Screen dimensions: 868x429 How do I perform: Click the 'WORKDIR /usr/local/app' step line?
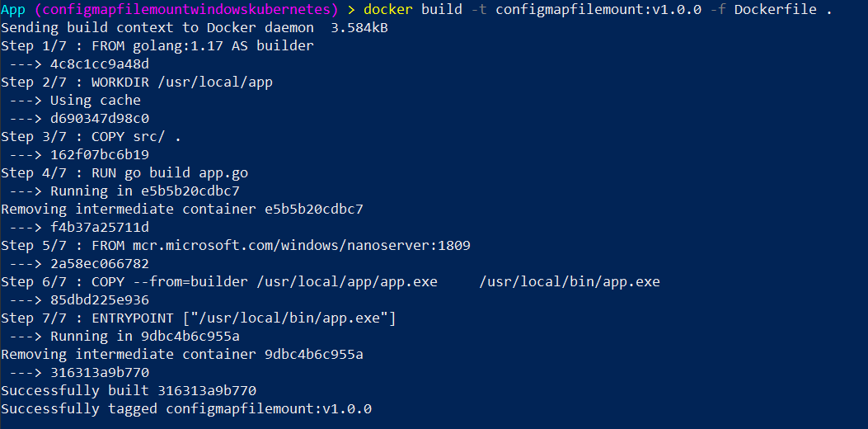136,82
